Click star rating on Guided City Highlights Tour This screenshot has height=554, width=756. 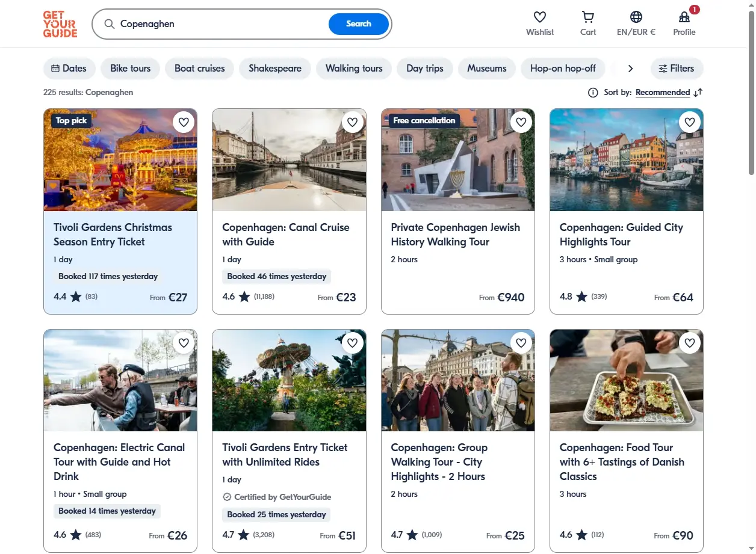point(581,297)
